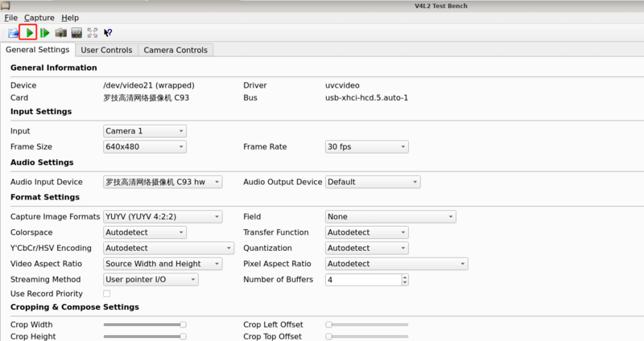This screenshot has height=341, width=644.
Task: Start capturing with the green play button
Action: coord(29,33)
